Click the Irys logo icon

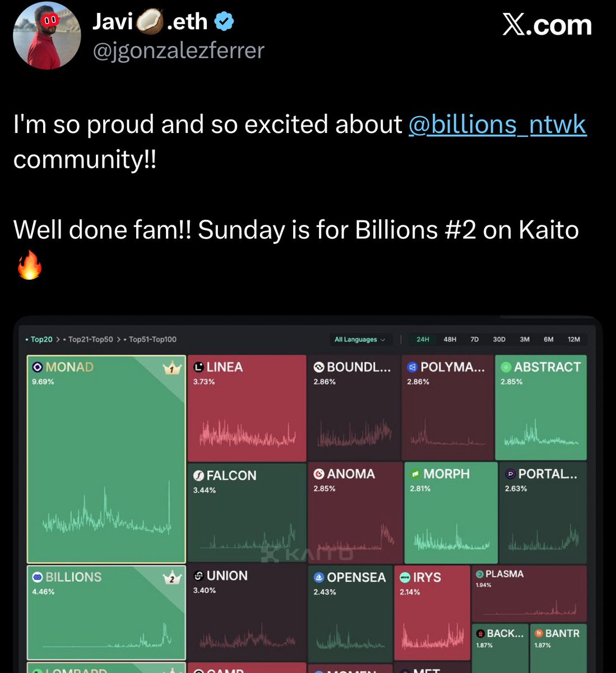click(405, 577)
